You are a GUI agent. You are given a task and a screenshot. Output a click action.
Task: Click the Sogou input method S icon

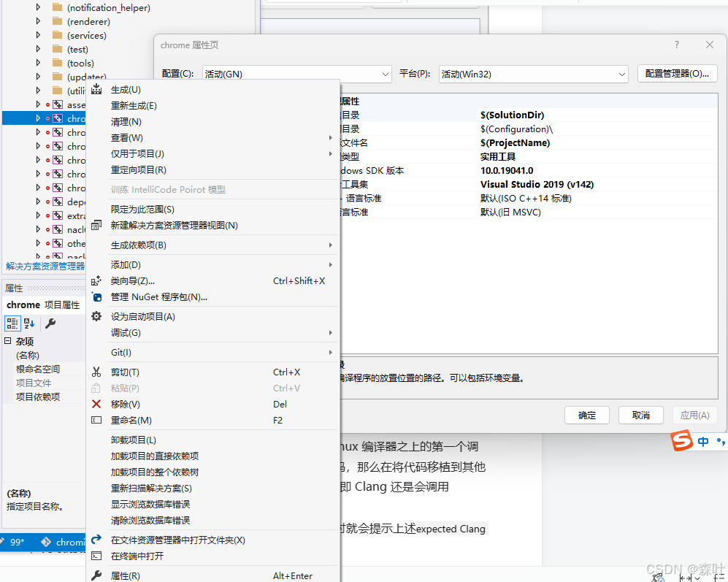[681, 440]
